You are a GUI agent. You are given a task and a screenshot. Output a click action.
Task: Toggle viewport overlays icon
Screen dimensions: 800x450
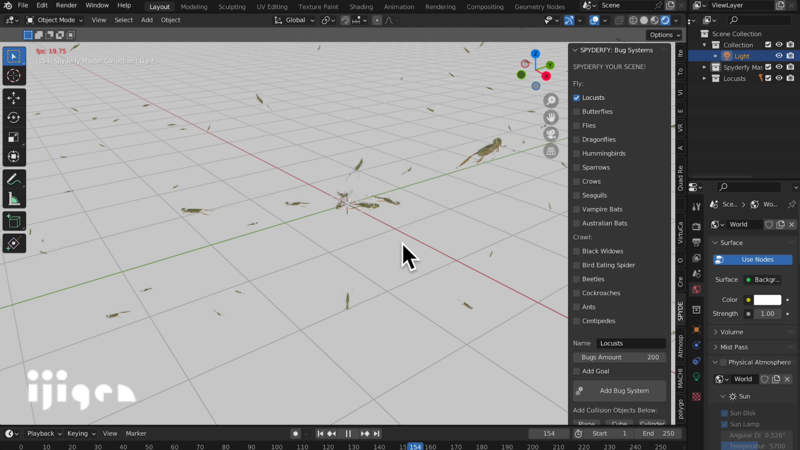(x=594, y=20)
